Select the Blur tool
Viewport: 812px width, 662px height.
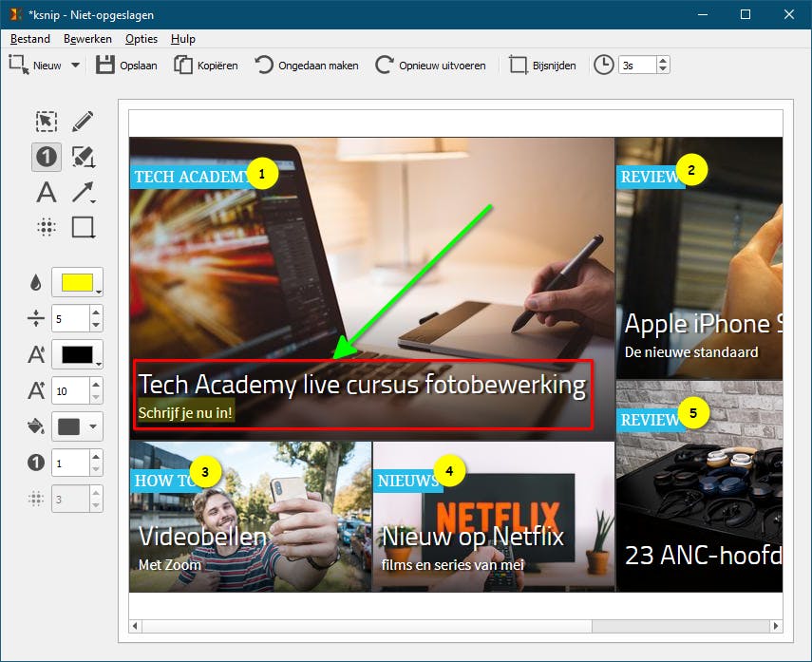click(47, 227)
